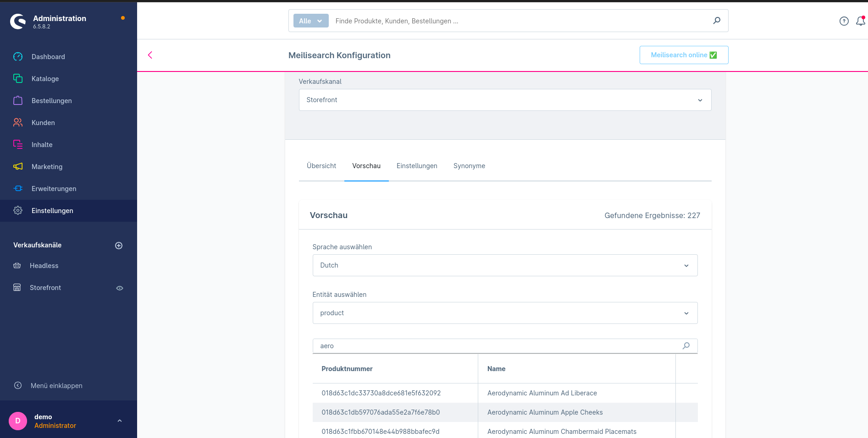This screenshot has height=438, width=868.
Task: Click the Verkaufskanäle section heading
Action: [x=37, y=245]
